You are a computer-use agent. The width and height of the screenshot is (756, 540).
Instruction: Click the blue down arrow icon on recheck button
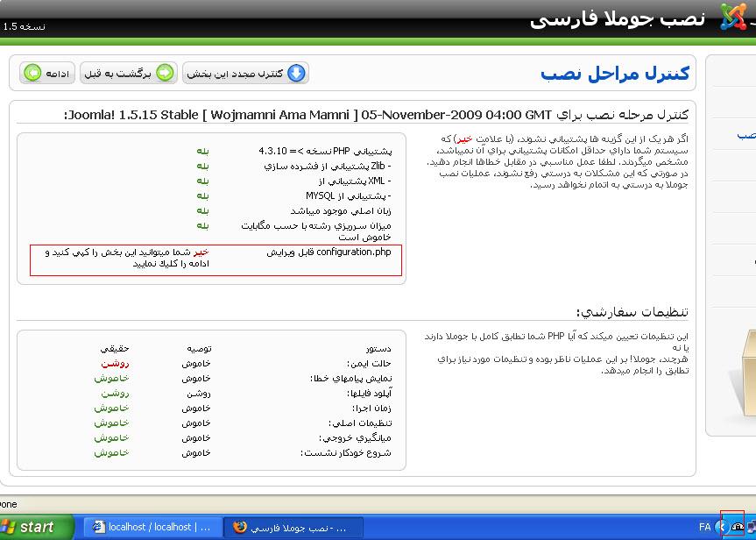(296, 74)
